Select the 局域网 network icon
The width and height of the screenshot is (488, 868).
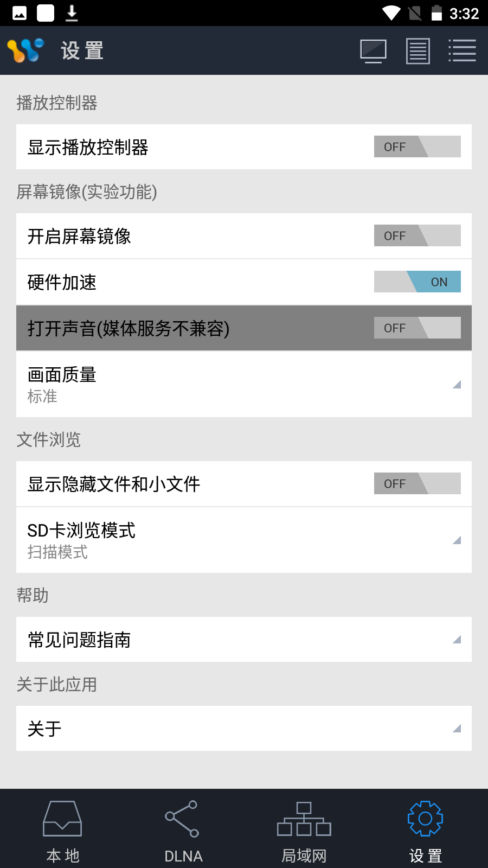(304, 819)
